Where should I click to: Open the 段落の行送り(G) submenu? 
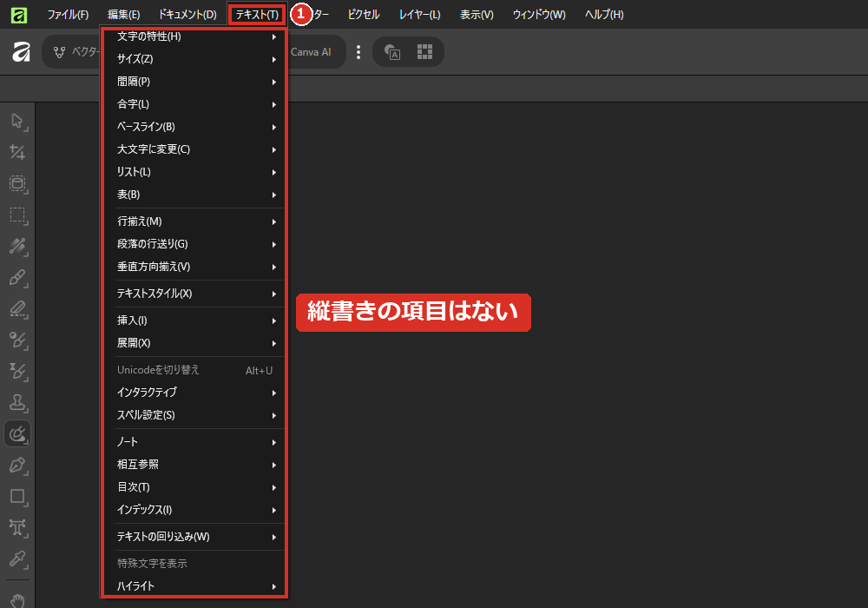click(194, 244)
